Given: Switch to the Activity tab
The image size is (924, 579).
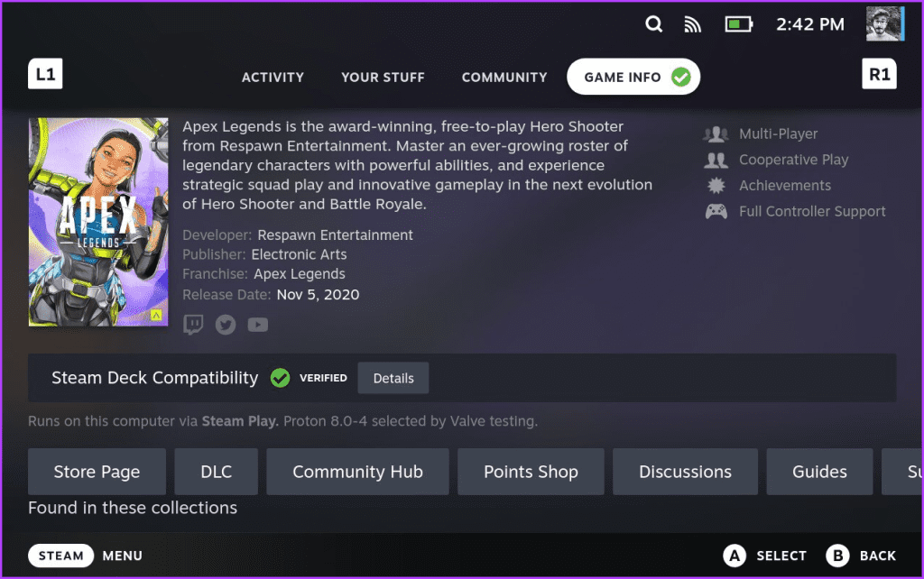Looking at the screenshot, I should coord(273,78).
